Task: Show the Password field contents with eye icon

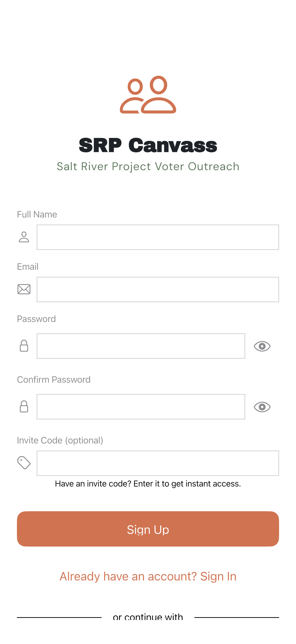Action: (262, 346)
